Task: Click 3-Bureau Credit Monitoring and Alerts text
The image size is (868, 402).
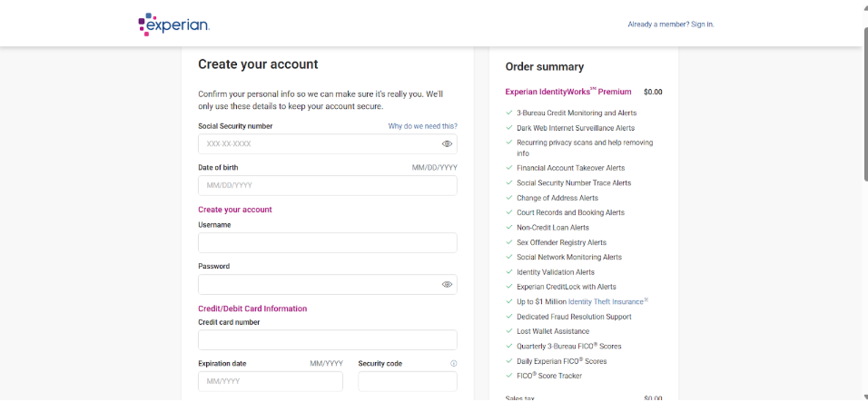Action: (x=577, y=113)
